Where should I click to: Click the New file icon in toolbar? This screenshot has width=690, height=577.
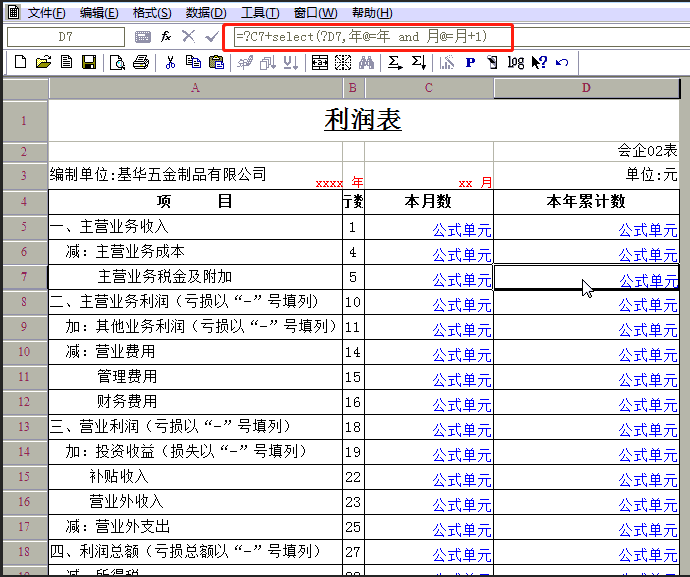20,62
